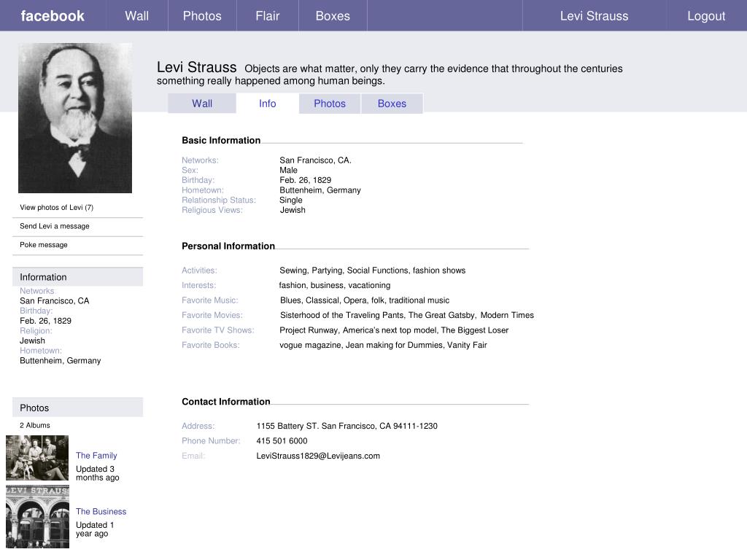Click San Francisco, CA. networks value
The image size is (747, 560).
pos(315,160)
